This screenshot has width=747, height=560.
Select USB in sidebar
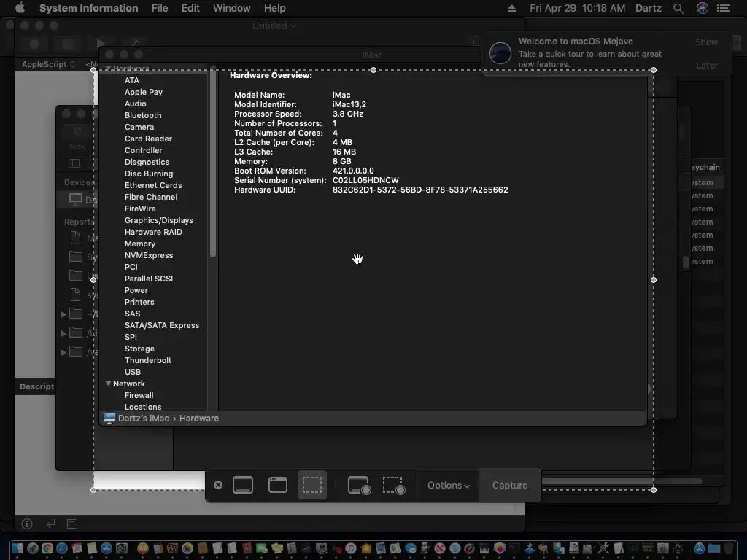[x=133, y=372]
